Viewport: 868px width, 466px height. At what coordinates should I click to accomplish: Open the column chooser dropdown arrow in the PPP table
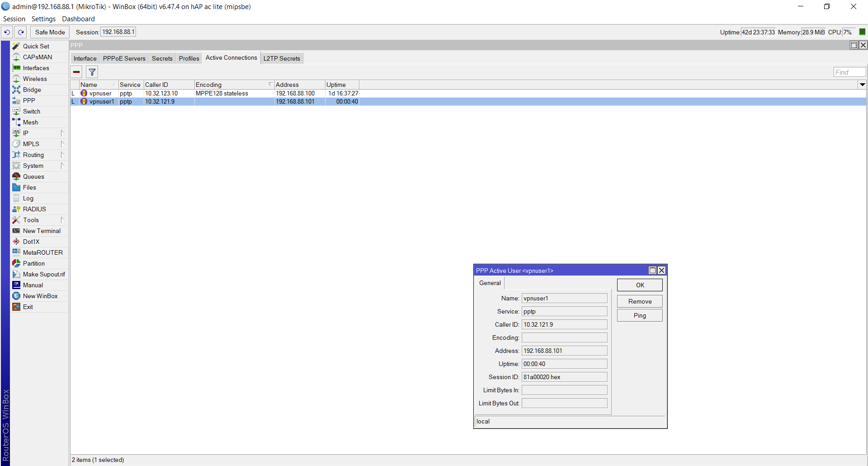pos(862,85)
